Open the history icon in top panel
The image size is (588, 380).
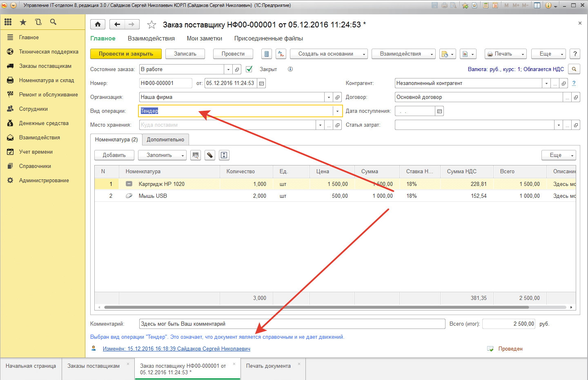pos(38,22)
